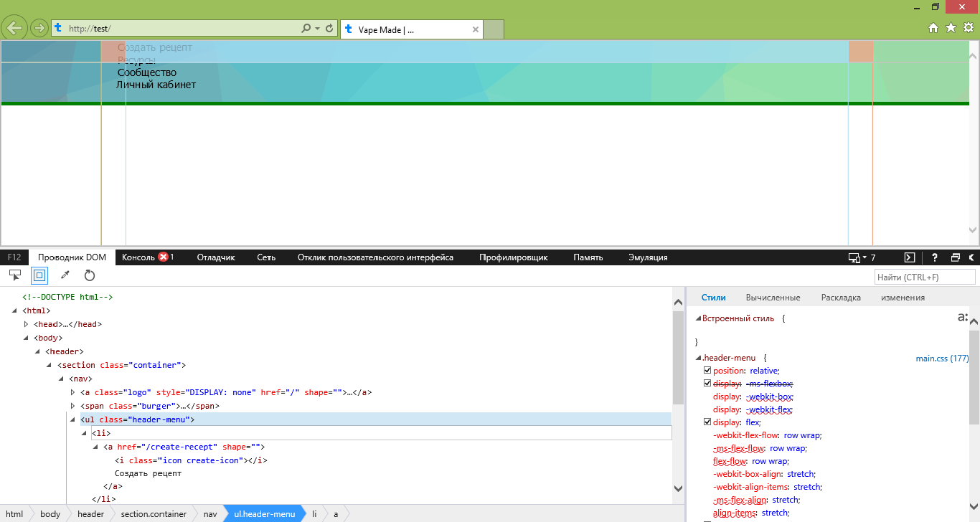Go back with the browser Back arrow

tap(14, 28)
